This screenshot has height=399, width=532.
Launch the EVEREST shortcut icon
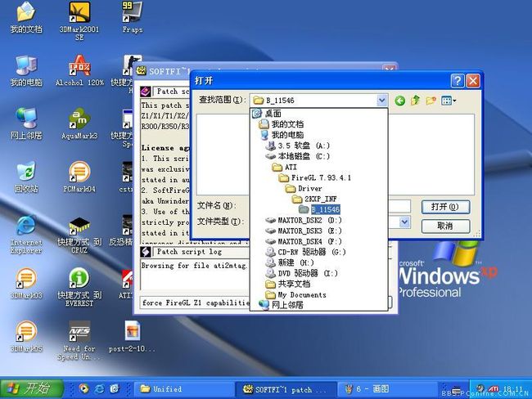[x=79, y=287]
